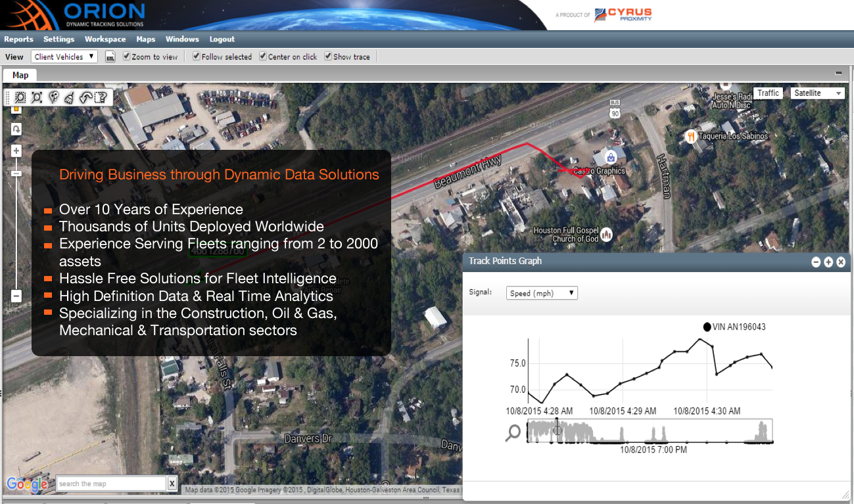This screenshot has height=504, width=854.
Task: Clear map search with the X button
Action: tap(172, 484)
